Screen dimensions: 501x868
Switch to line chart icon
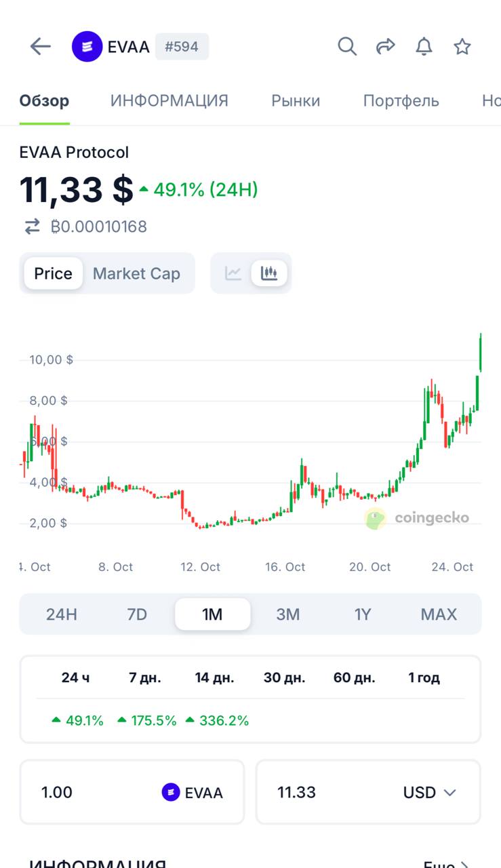click(233, 273)
